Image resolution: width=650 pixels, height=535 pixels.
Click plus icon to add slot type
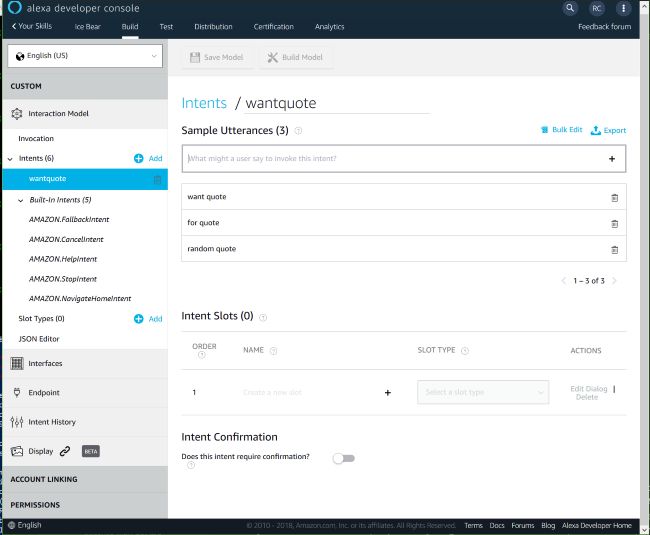pyautogui.click(x=138, y=319)
